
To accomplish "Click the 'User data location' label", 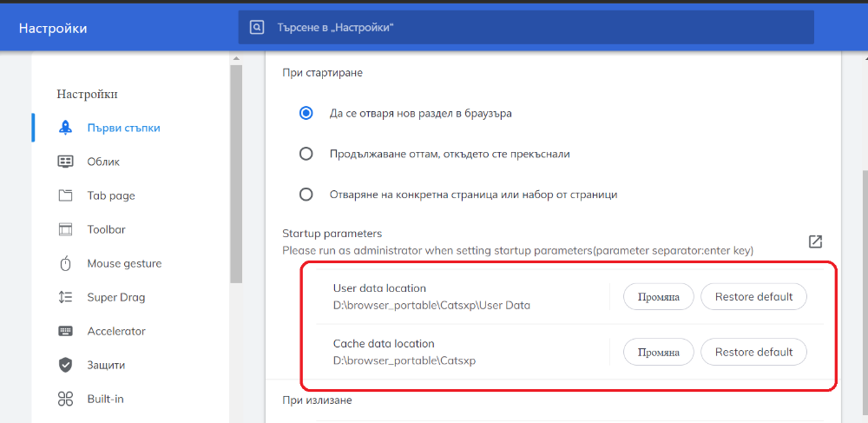I will point(380,288).
